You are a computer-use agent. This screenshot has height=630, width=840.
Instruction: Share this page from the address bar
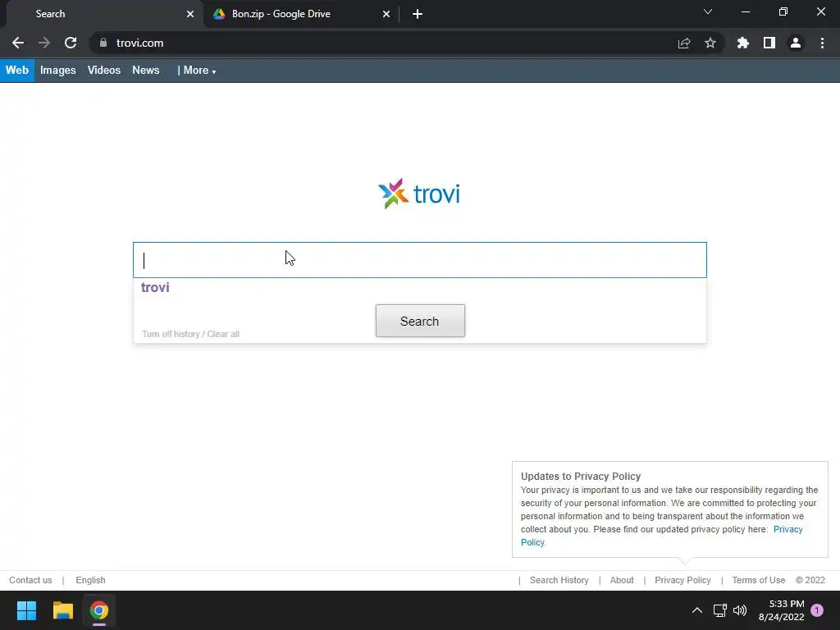click(x=684, y=43)
